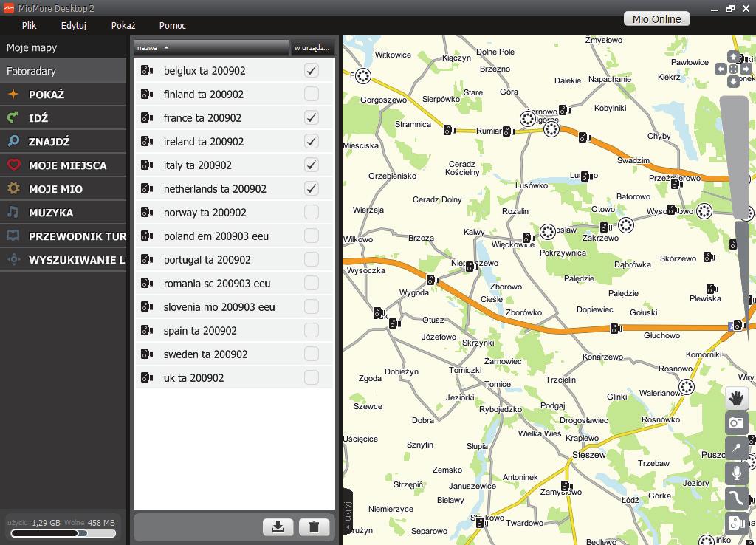
Task: Open the MOJE MIO section
Action: click(x=63, y=188)
